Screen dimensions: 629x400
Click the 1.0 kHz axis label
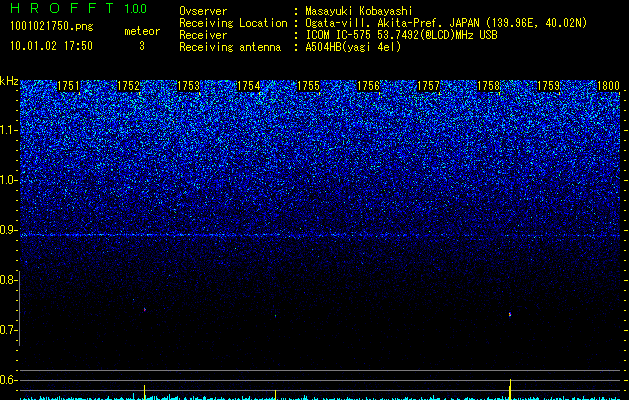[8, 180]
